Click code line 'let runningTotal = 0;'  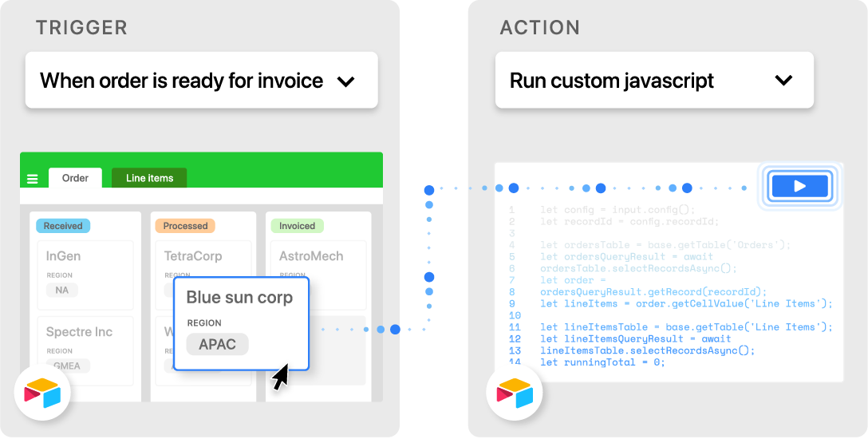(x=602, y=362)
